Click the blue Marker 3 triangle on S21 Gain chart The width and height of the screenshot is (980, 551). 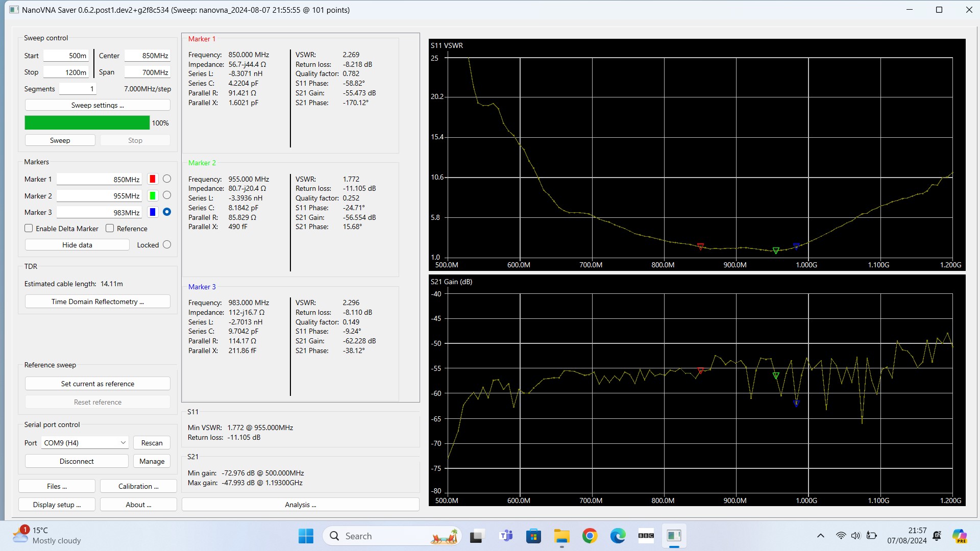[796, 403]
